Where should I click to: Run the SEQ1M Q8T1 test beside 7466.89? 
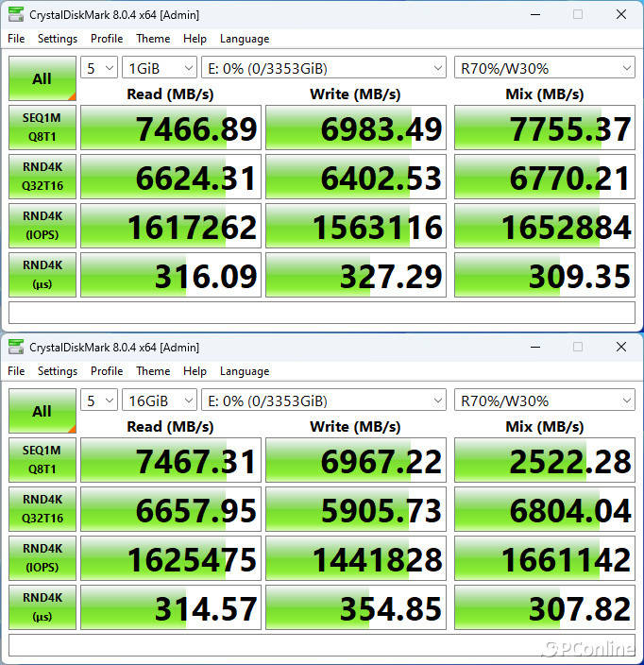42,128
